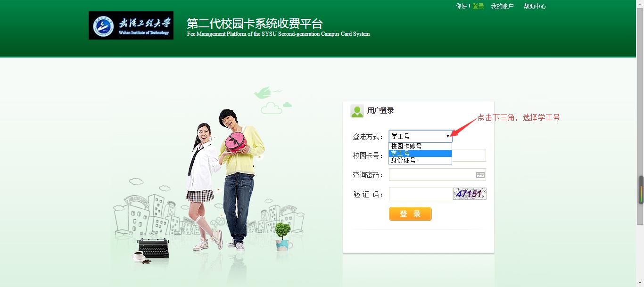Screen dimensions: 644x287
Task: Focus the 查询密码 password field
Action: click(x=438, y=175)
